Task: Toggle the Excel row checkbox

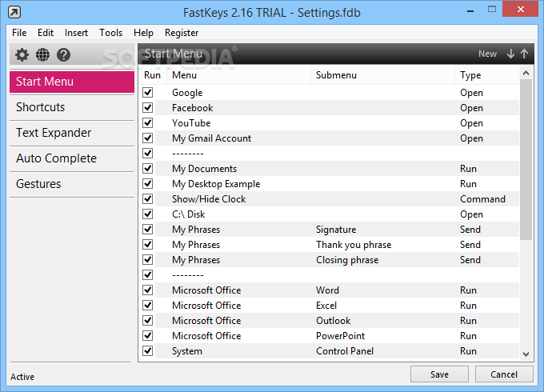Action: click(148, 306)
